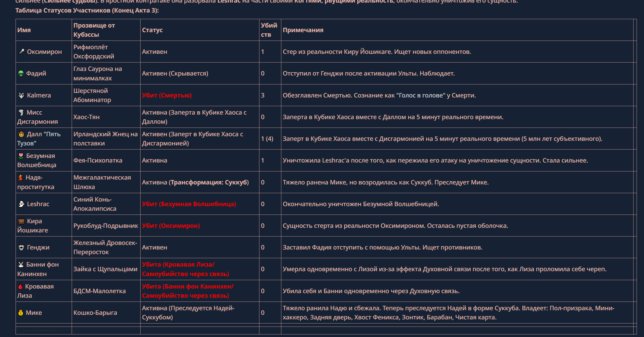This screenshot has height=337, width=644.
Task: Click the wolf emoji beside Kalmera
Action: click(21, 95)
